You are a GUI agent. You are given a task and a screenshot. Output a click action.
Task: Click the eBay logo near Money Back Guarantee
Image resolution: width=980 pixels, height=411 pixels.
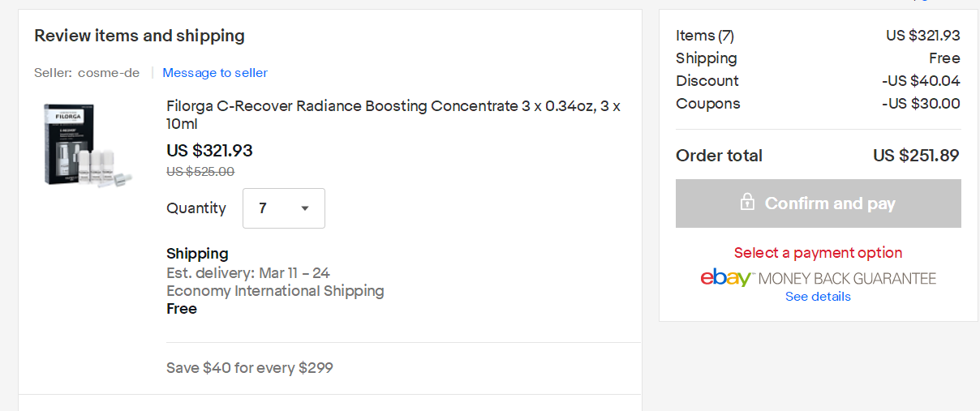727,278
